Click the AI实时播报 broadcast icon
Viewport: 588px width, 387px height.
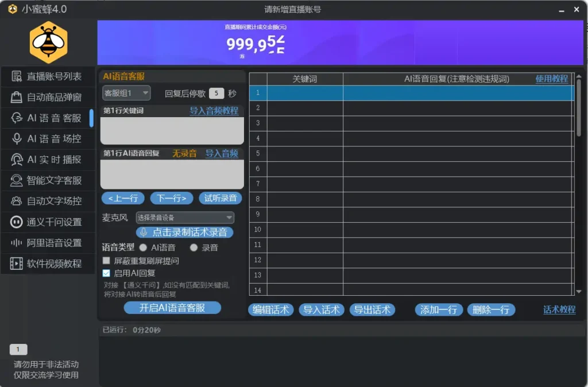pos(16,160)
